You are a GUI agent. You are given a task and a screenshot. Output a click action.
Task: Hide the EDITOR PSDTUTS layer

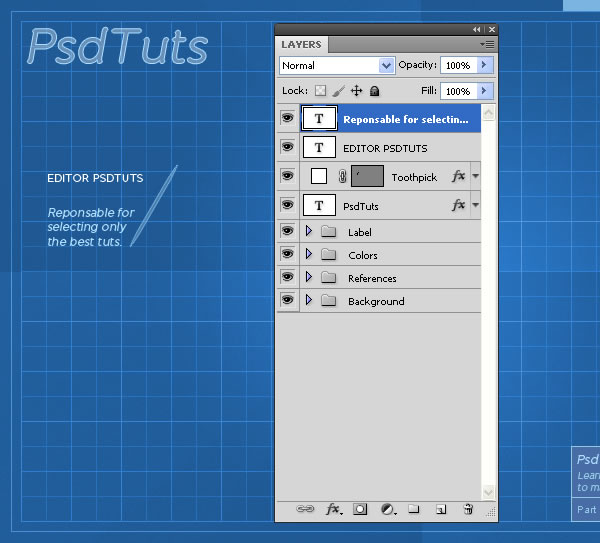[x=288, y=147]
